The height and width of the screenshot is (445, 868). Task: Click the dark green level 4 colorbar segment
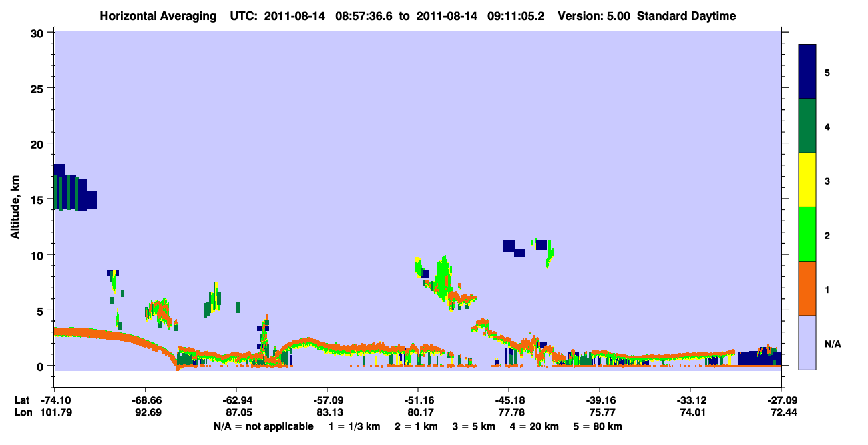point(807,126)
